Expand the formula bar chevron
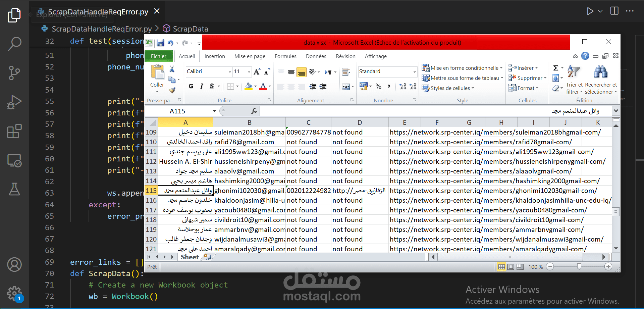This screenshot has width=644, height=309. click(616, 111)
